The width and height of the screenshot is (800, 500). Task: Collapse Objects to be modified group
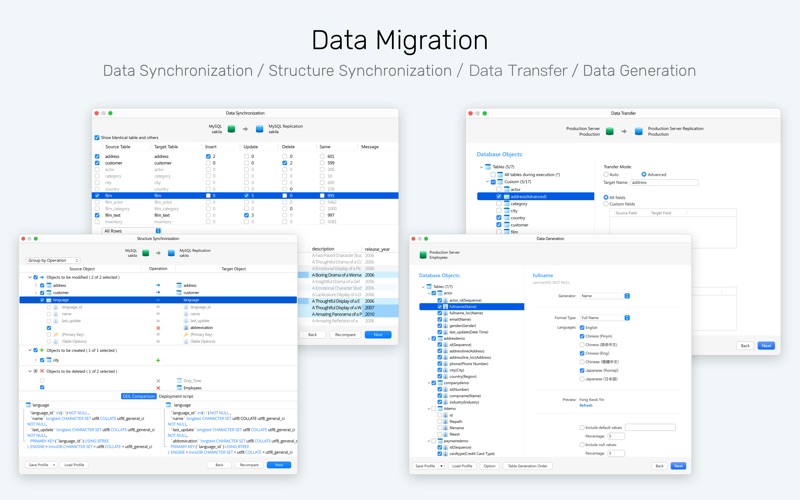click(x=30, y=278)
